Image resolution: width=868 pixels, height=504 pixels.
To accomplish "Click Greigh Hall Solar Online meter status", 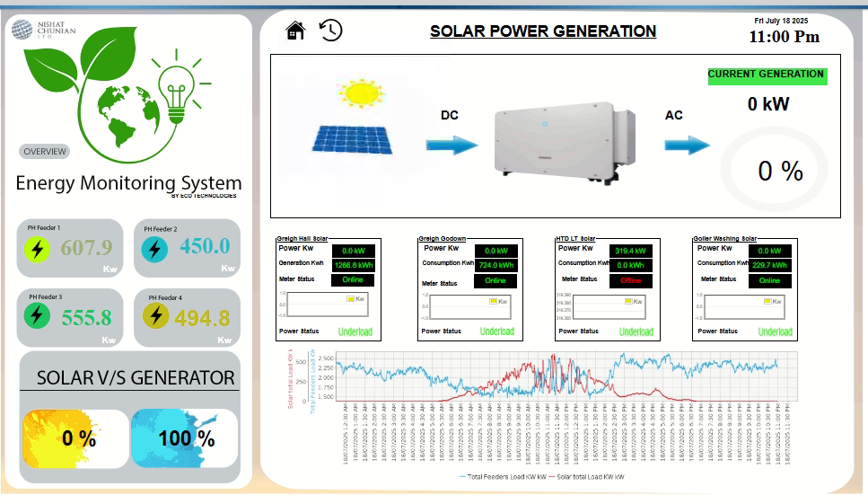I will coord(353,279).
